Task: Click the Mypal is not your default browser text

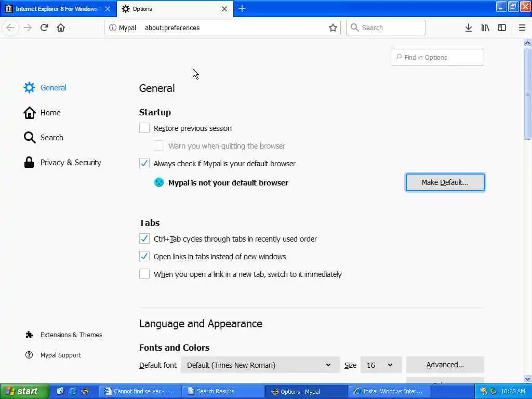Action: click(x=229, y=182)
